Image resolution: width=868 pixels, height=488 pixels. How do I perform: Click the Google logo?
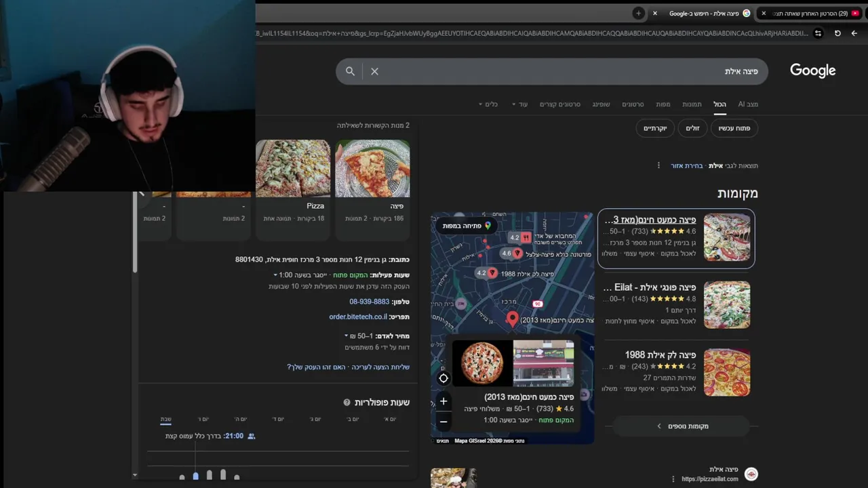point(812,70)
